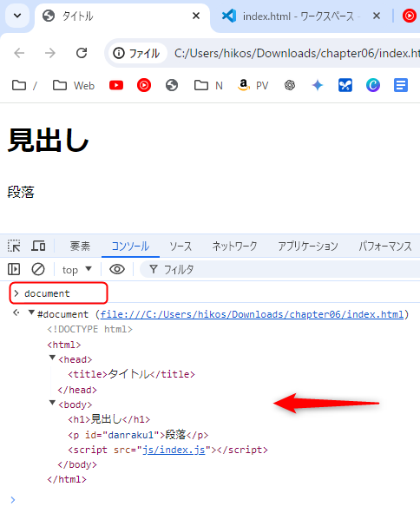This screenshot has width=420, height=513.
Task: Toggle the console sidebar panel
Action: pyautogui.click(x=14, y=269)
